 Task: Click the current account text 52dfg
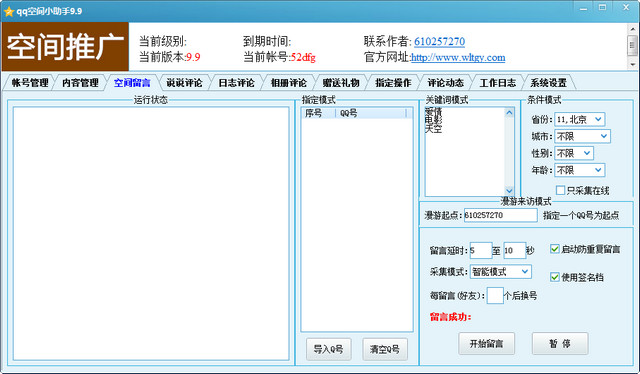pos(303,57)
